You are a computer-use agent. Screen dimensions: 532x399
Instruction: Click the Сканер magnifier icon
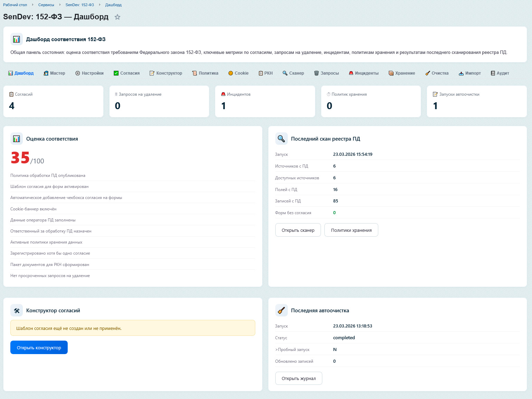point(285,73)
